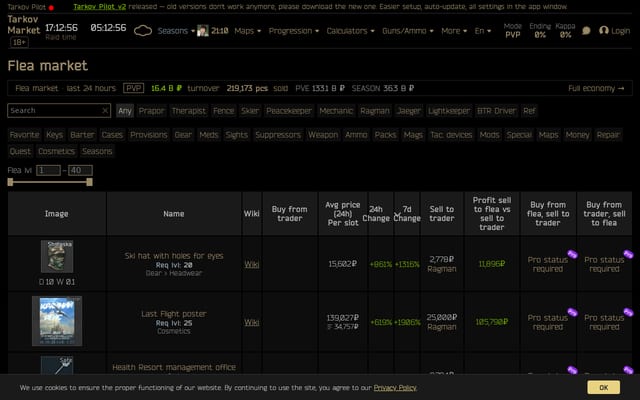Filter by Fence trader
640x400 pixels.
pos(223,111)
